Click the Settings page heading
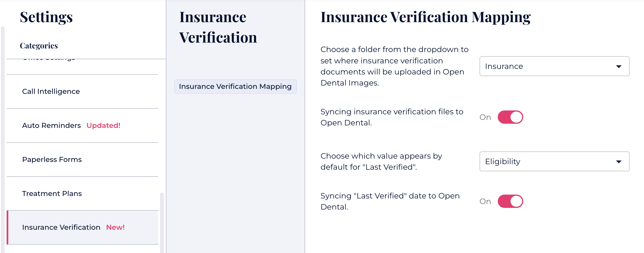The width and height of the screenshot is (644, 253). tap(46, 17)
